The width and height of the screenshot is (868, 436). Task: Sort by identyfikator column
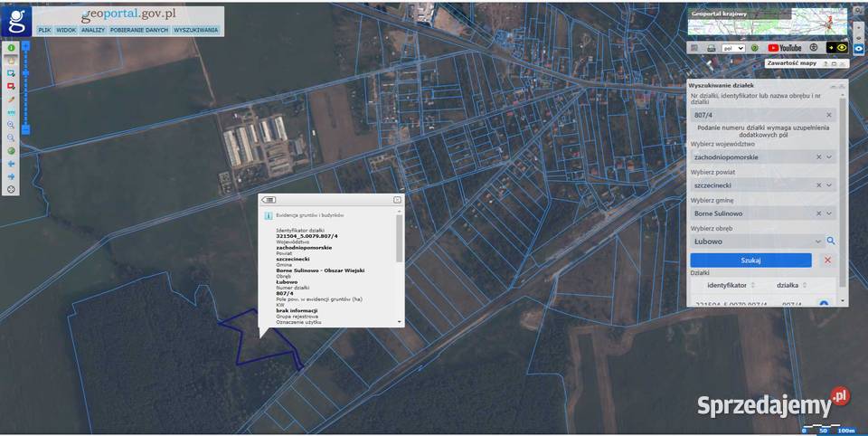(x=731, y=285)
